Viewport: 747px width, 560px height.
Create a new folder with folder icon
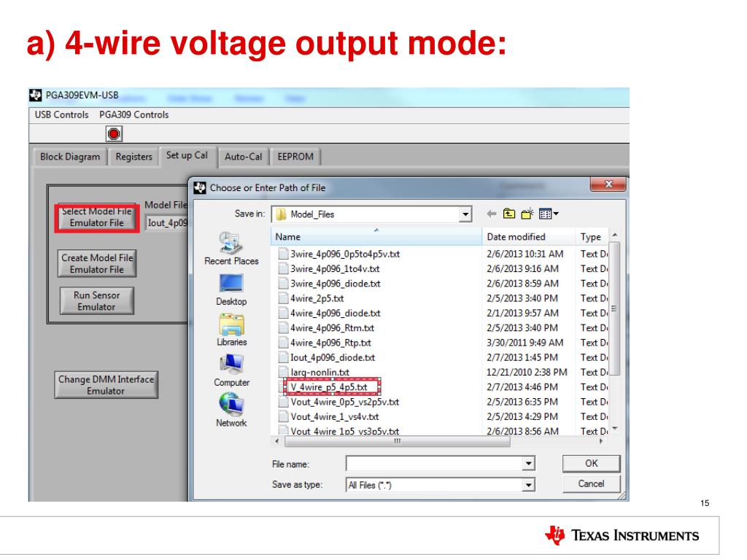coord(527,214)
